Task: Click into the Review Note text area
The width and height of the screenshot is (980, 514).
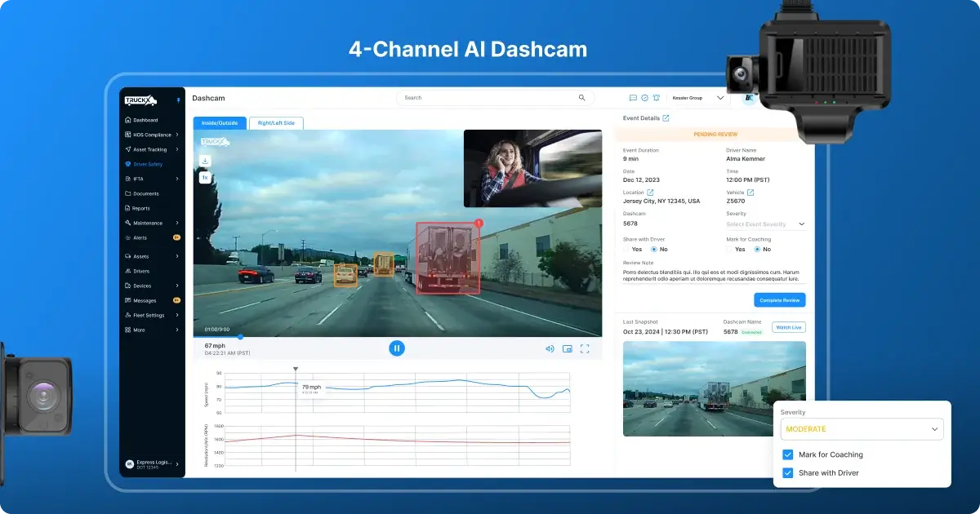Action: click(714, 275)
